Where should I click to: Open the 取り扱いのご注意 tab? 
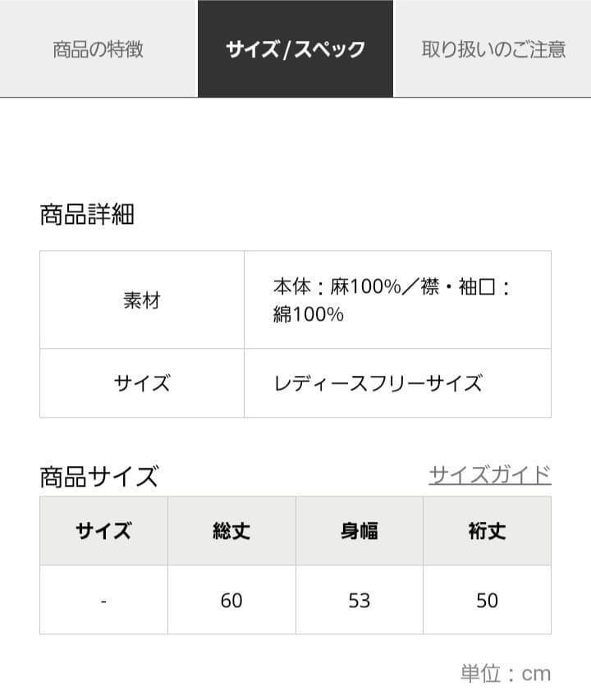coord(492,49)
